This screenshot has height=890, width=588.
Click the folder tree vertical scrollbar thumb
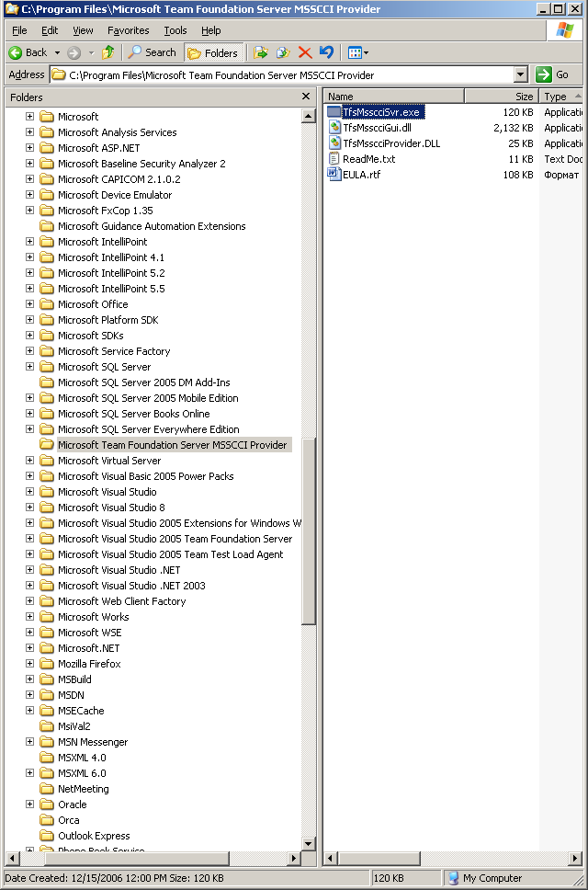pyautogui.click(x=309, y=531)
